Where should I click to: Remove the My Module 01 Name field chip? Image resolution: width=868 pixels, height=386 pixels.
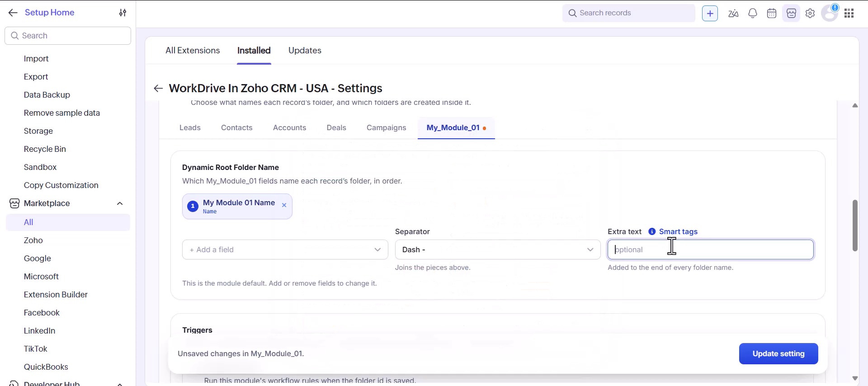(x=284, y=205)
